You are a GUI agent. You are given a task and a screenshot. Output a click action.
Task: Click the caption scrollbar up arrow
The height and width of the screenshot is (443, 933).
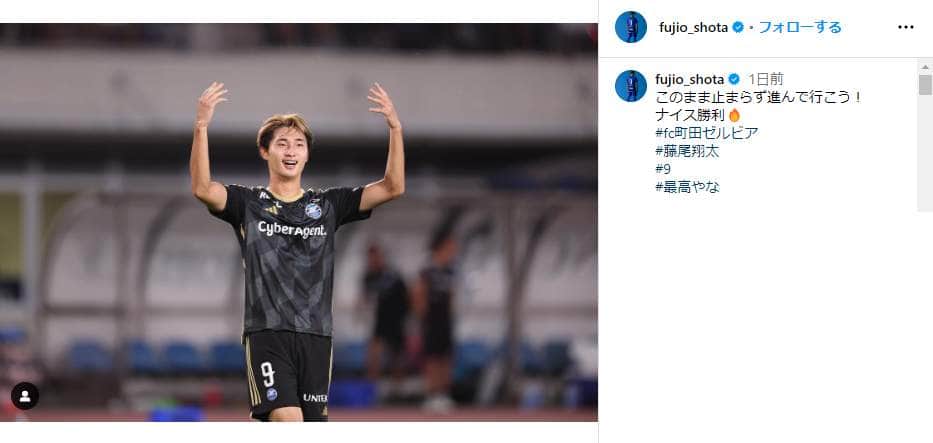click(925, 67)
